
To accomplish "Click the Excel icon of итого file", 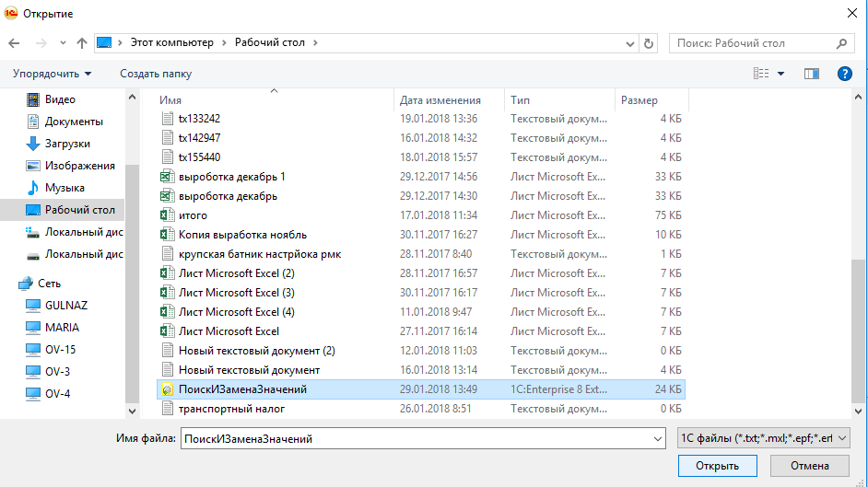I will (x=167, y=215).
